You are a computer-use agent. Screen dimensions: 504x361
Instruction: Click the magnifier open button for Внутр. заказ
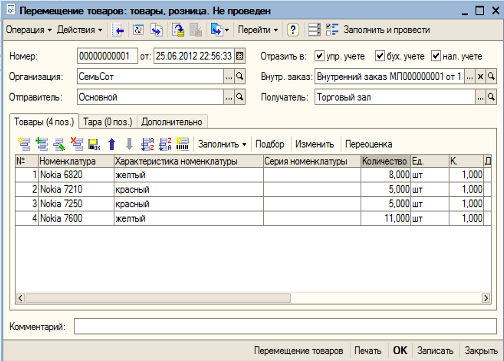(491, 77)
